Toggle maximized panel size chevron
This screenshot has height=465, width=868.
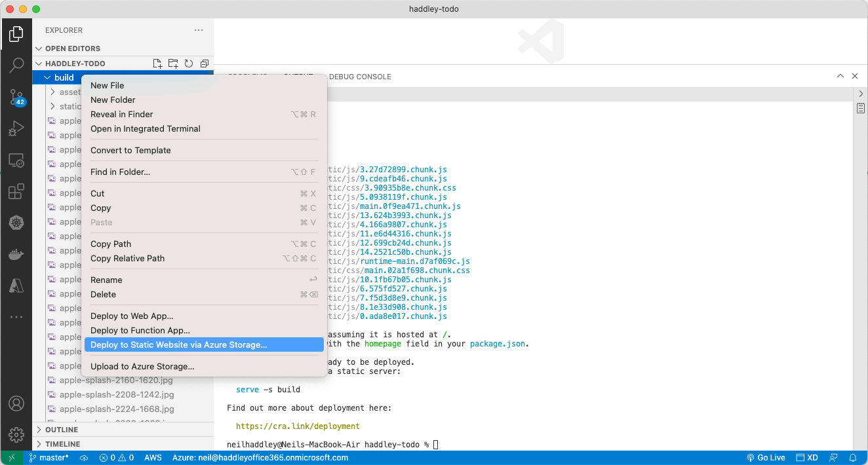(x=840, y=77)
